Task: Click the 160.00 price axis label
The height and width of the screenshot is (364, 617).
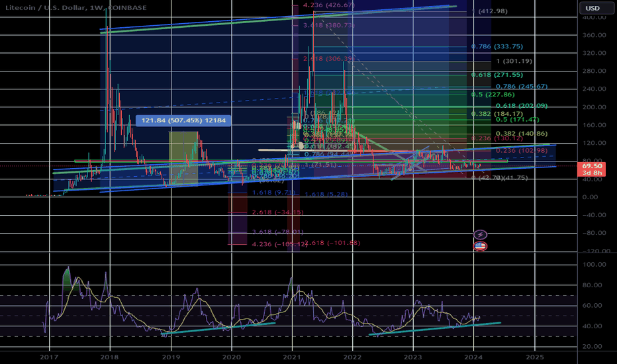Action: pyautogui.click(x=594, y=125)
